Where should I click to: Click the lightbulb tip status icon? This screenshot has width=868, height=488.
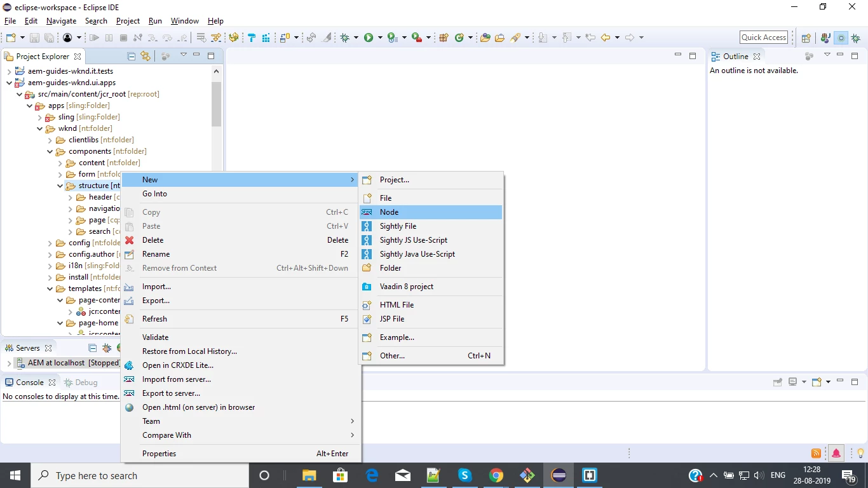click(x=860, y=453)
